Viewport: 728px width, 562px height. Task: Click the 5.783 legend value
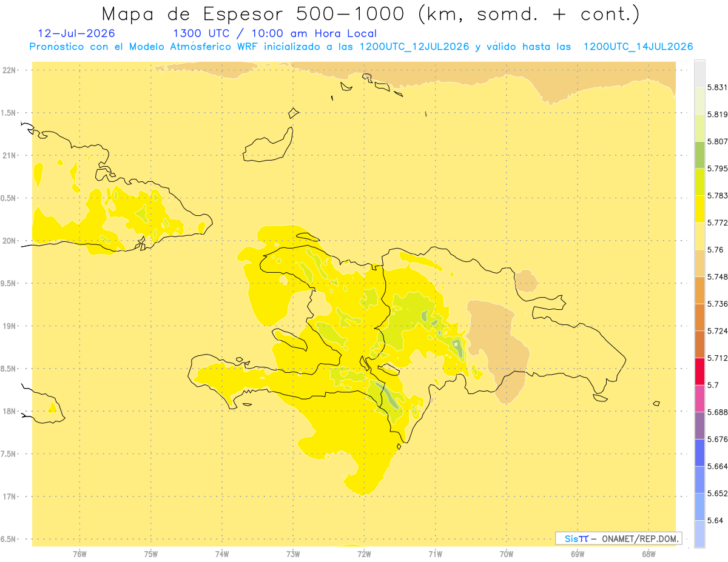pos(717,196)
